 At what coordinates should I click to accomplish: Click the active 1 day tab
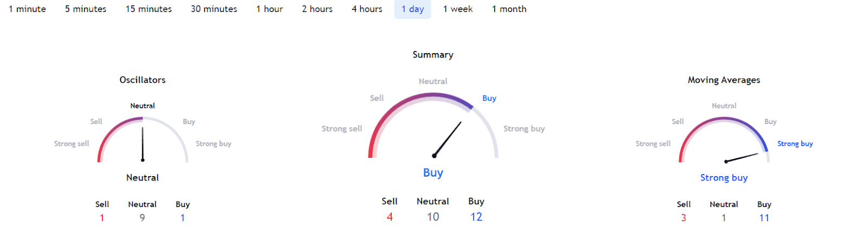pyautogui.click(x=413, y=9)
